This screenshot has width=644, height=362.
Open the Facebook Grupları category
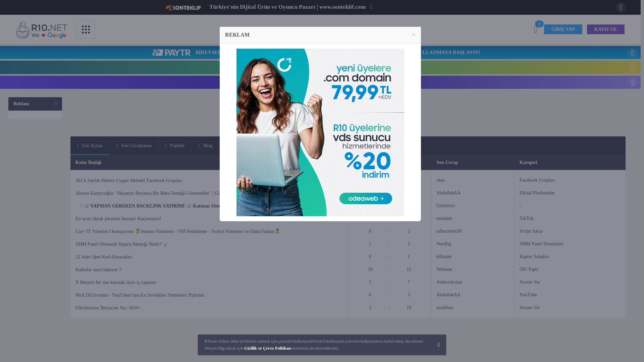coord(537,180)
